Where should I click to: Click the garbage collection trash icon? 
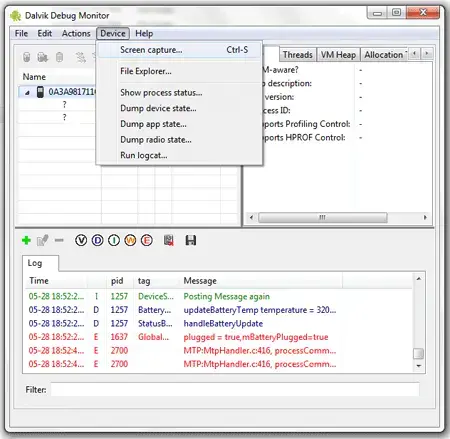coord(59,57)
